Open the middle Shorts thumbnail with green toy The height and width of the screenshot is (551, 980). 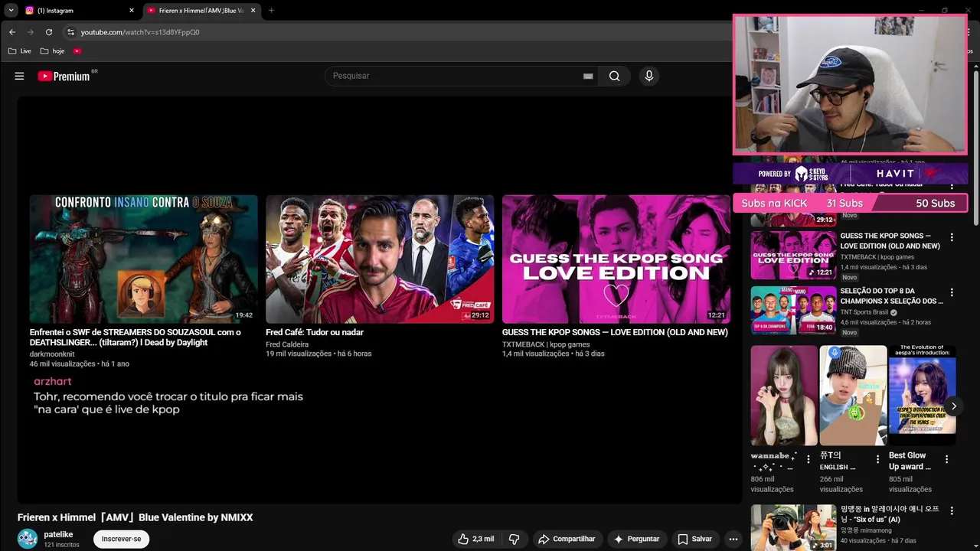(853, 395)
